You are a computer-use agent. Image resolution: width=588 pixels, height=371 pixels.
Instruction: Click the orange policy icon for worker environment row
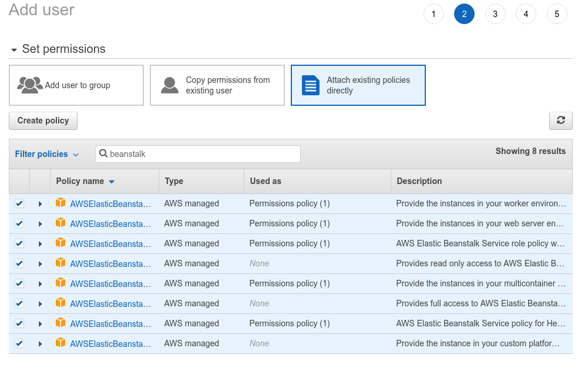click(61, 203)
